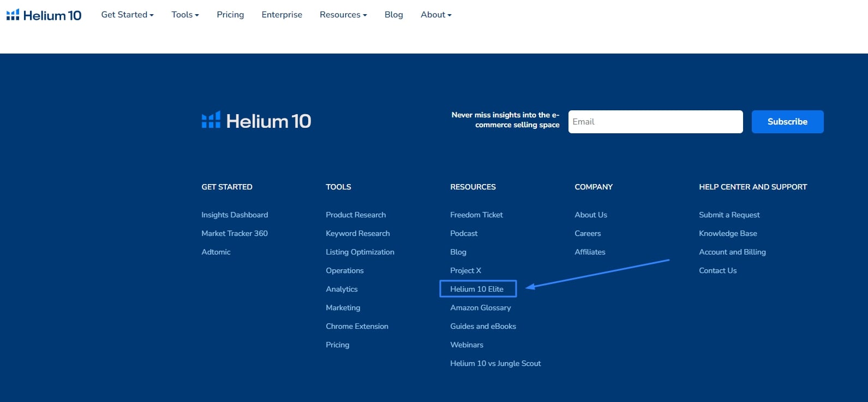Open the Insights Dashboard link
868x402 pixels.
click(x=235, y=215)
